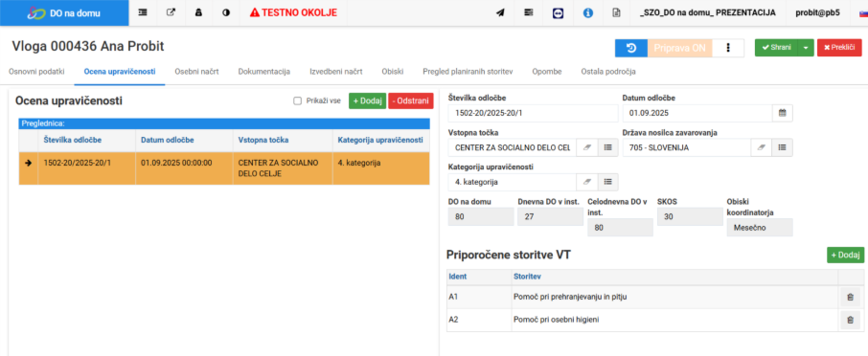Select table cell 1502-20/2025-20/1

[87, 168]
